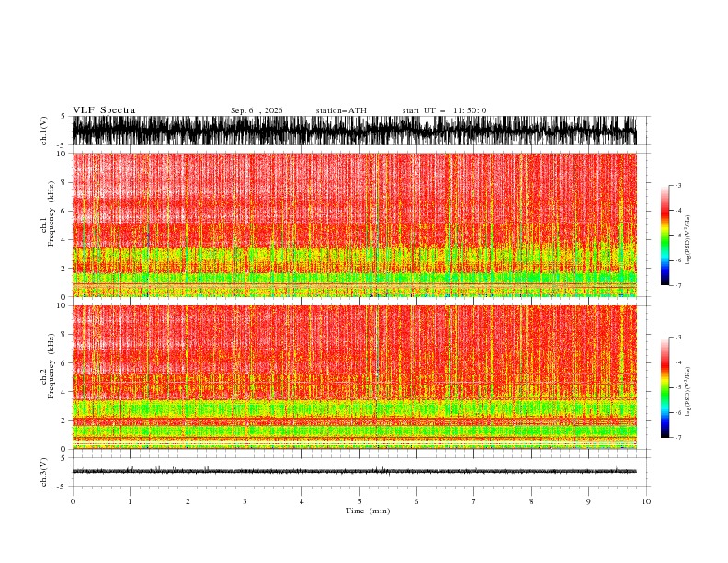
Task: Click the ch.2 spectrogram color bar
Action: (665, 387)
